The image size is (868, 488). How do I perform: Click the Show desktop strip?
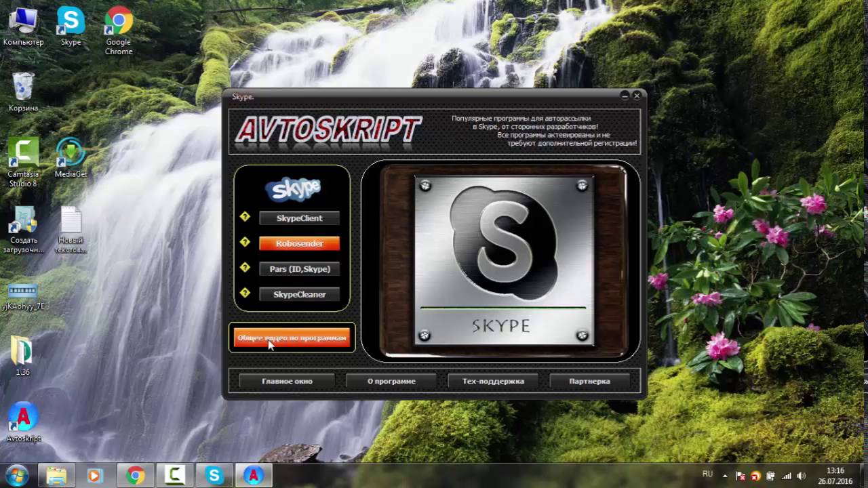(x=863, y=476)
